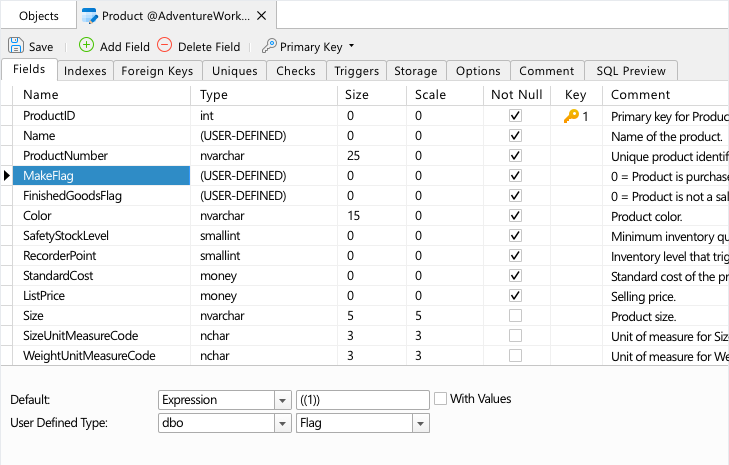Switch to the Checks tab
This screenshot has width=729, height=465.
pos(296,71)
